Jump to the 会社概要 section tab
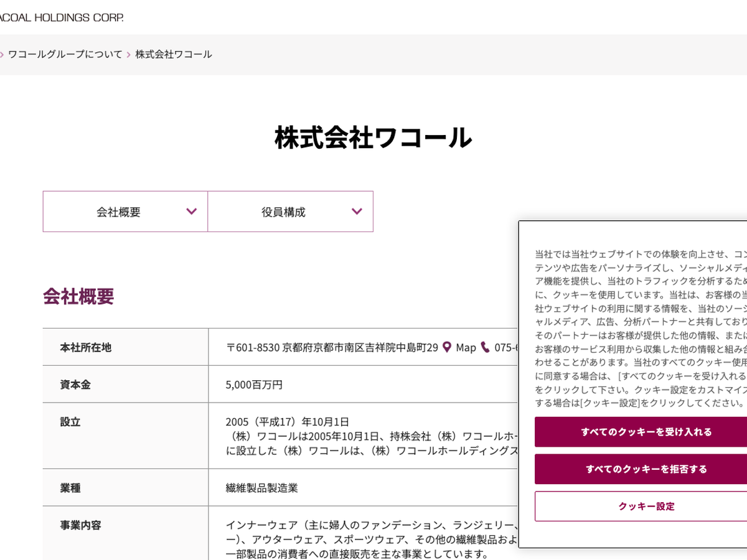747x560 pixels. (x=119, y=212)
